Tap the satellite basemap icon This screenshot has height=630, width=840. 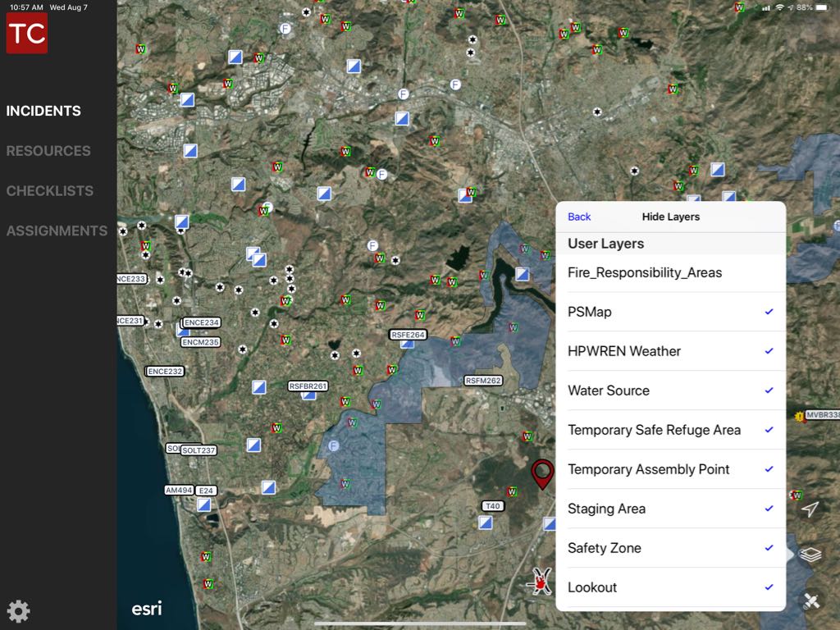810,600
